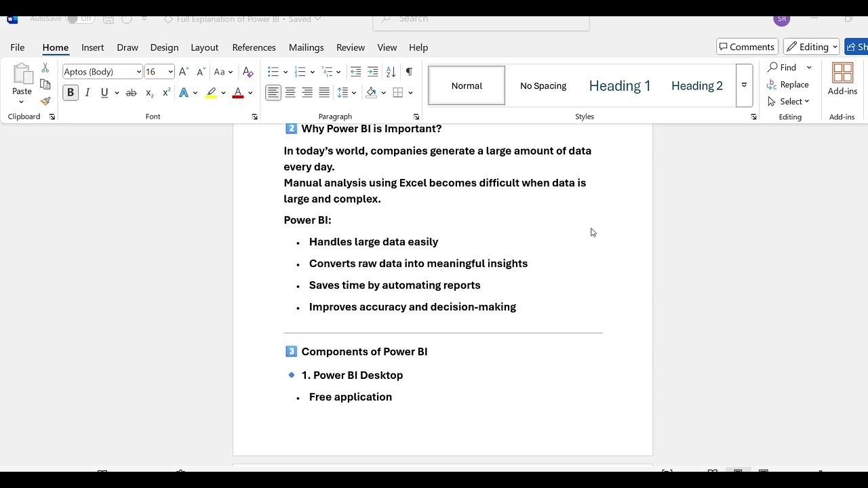Click the Sort A-Z icon
Viewport: 868px width, 488px height.
click(391, 72)
